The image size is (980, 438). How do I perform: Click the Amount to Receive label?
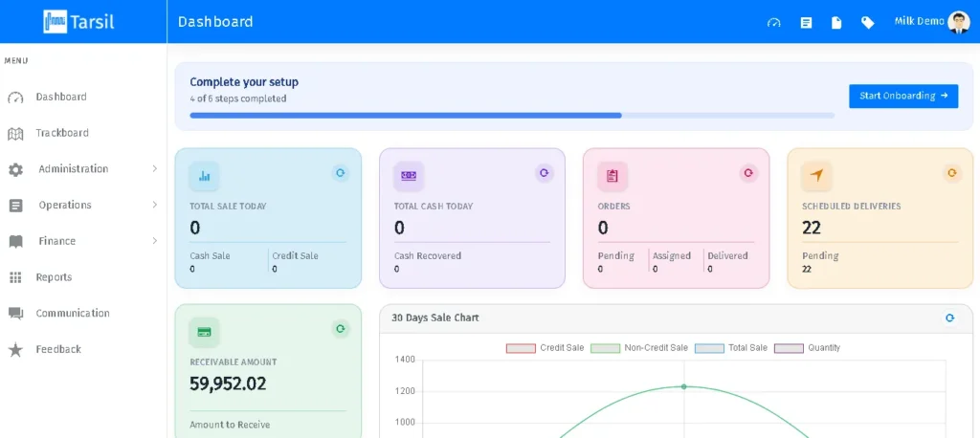click(x=230, y=425)
